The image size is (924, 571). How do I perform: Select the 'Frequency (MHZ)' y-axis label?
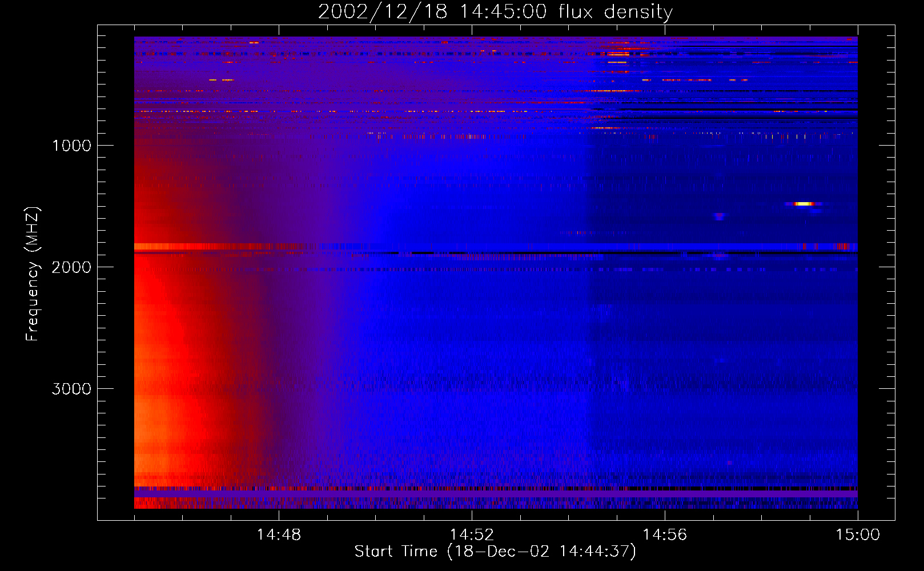[x=33, y=274]
